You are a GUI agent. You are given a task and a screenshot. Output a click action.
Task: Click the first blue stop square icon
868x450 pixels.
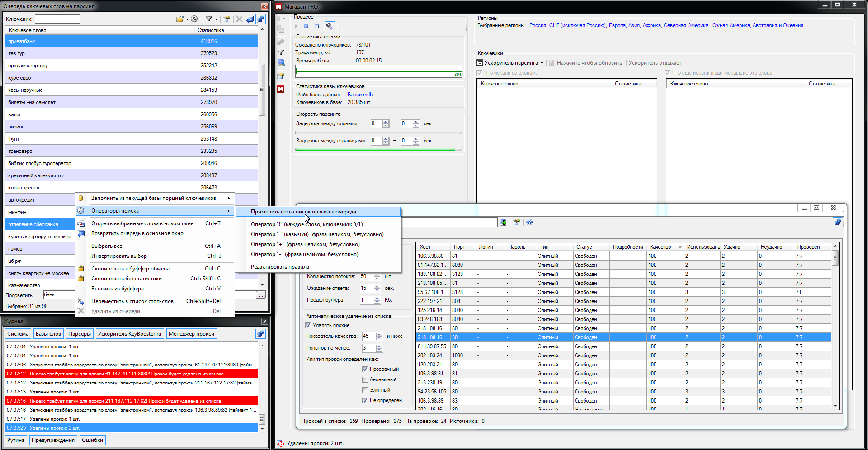(306, 26)
